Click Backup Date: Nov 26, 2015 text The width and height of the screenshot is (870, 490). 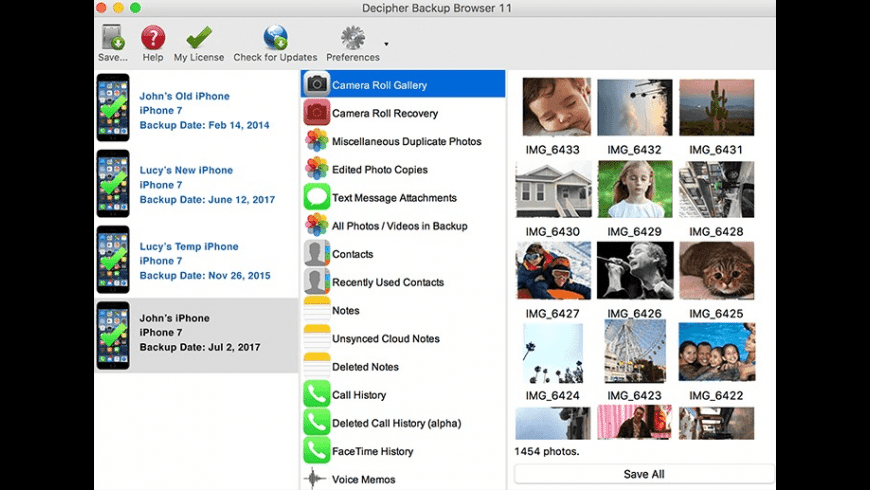pos(205,276)
